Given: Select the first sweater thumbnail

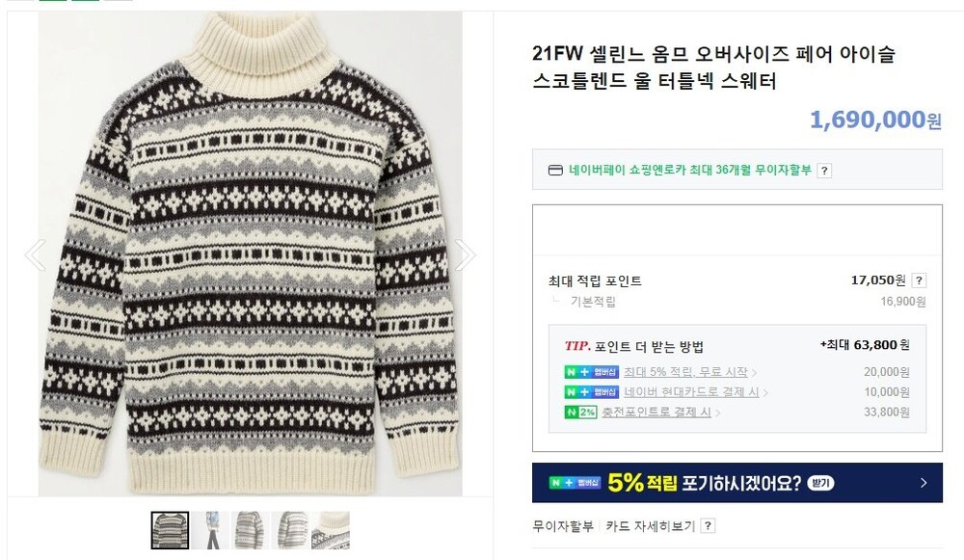Looking at the screenshot, I should (x=171, y=530).
